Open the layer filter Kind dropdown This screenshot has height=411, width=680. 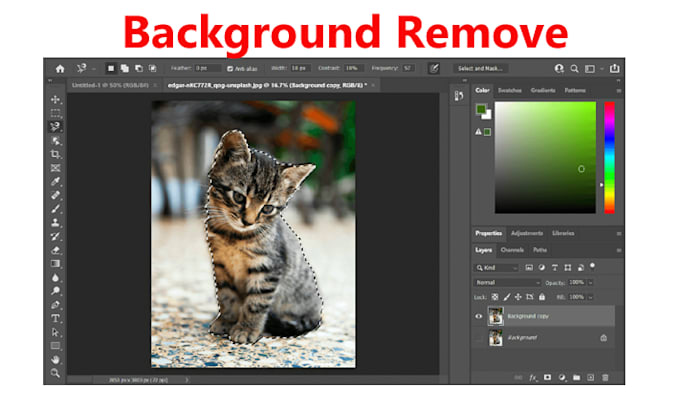497,268
